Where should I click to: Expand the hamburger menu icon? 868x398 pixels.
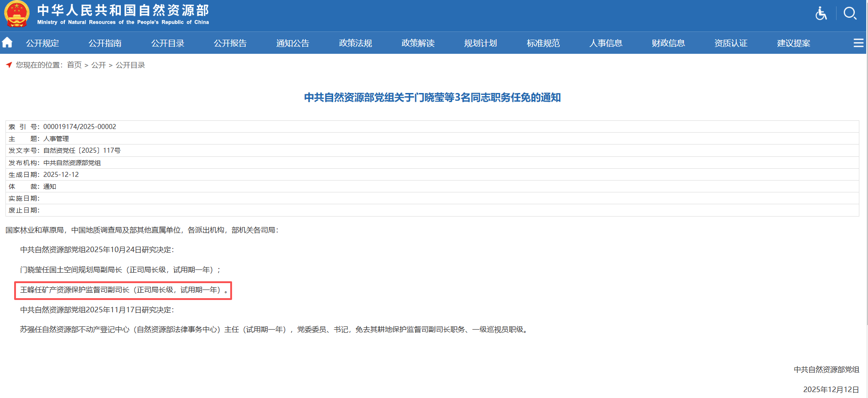(x=858, y=43)
